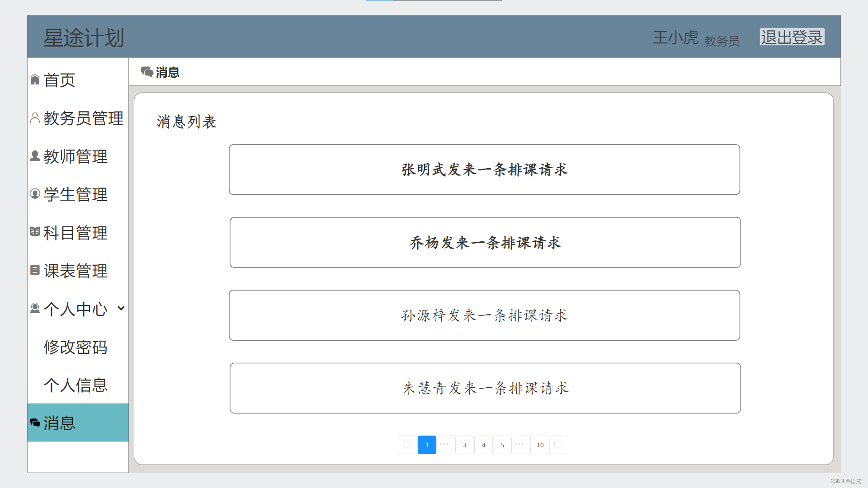Click the chat bubbles icon in sidebar 消息

[35, 423]
